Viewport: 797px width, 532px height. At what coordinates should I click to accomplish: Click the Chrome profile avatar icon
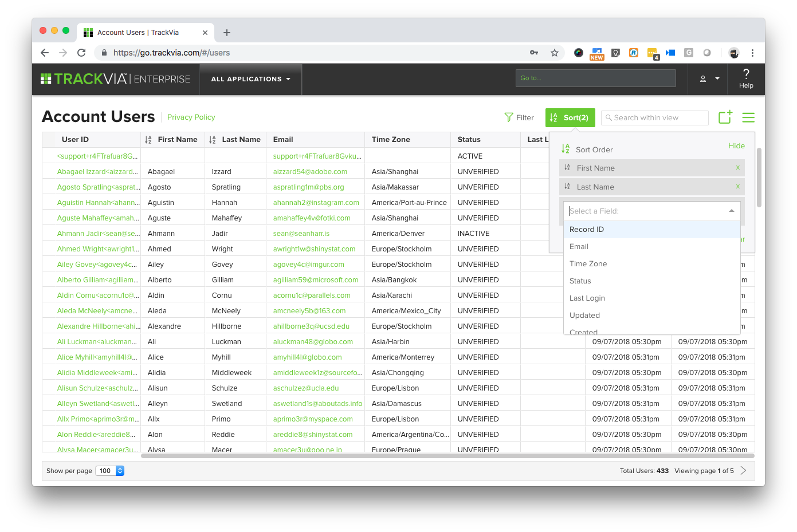[734, 53]
